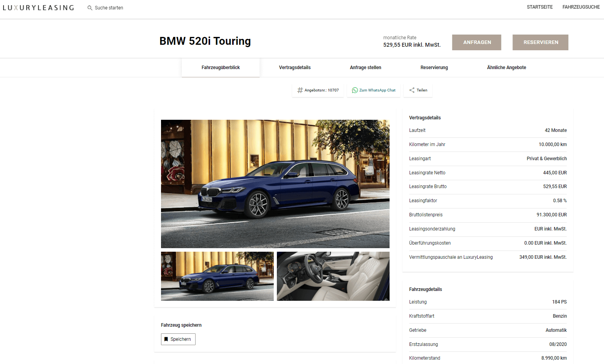Click the LuxuryLeasing logo

[x=38, y=7]
